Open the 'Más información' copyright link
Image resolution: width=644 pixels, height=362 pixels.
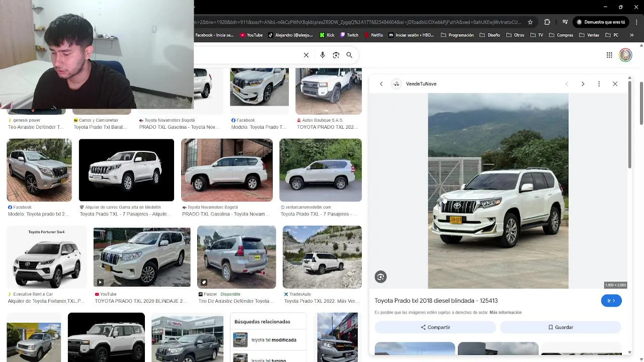pyautogui.click(x=505, y=312)
